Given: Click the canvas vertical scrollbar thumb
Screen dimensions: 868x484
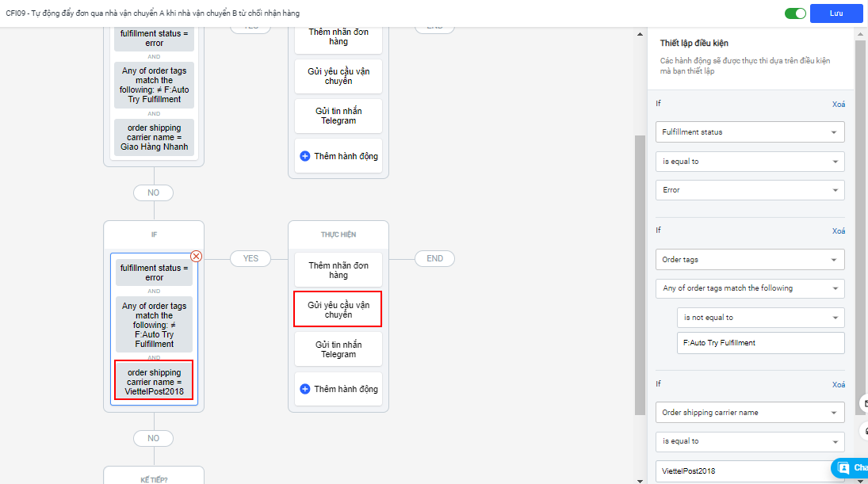Looking at the screenshot, I should [x=640, y=273].
